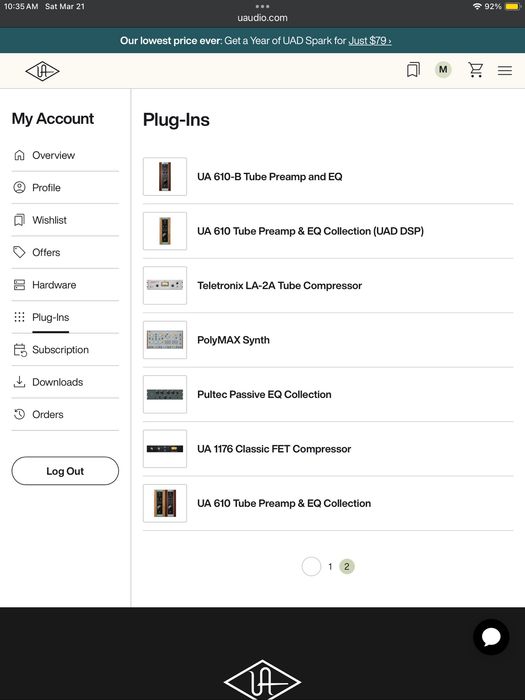Click the Log Out button
The height and width of the screenshot is (700, 525).
(65, 471)
